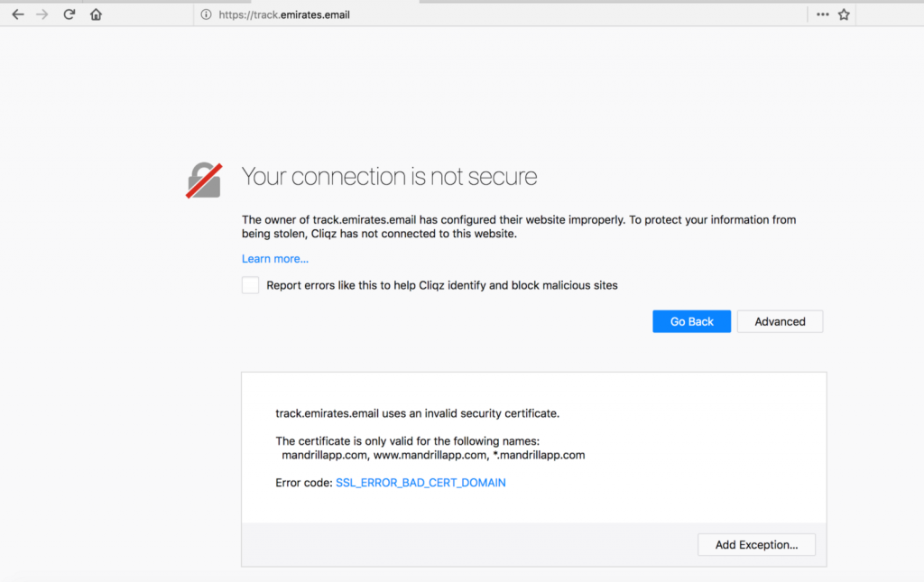Click the crossed-out padlock warning icon
Viewport: 924px width, 582px height.
[x=204, y=180]
